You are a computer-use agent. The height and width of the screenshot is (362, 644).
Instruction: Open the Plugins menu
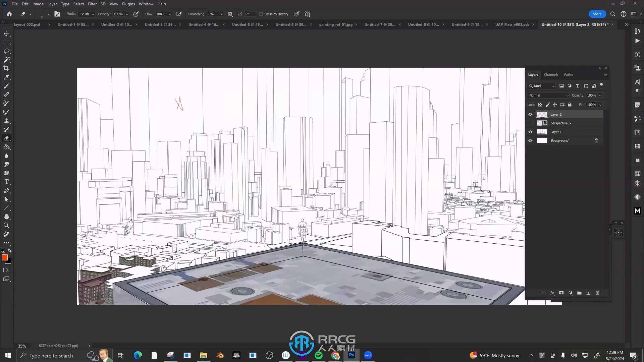pos(128,4)
